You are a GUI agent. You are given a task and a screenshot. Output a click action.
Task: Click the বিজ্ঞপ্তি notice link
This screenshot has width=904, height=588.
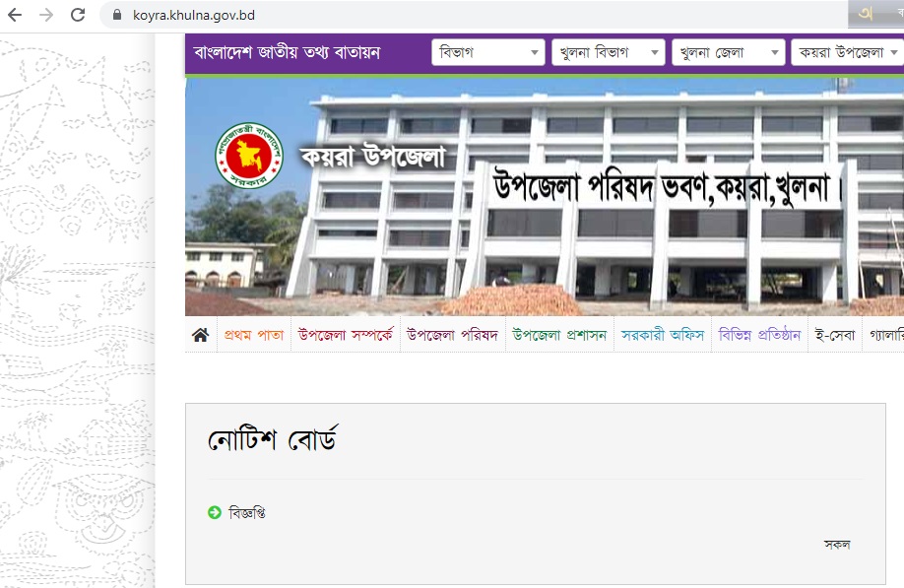[x=247, y=512]
